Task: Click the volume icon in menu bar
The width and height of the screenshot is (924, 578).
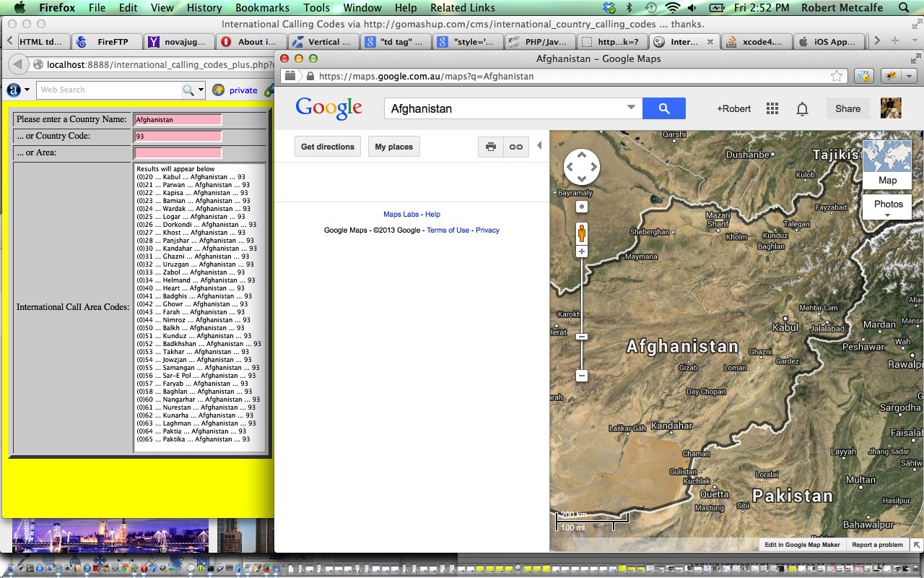Action: pos(693,8)
